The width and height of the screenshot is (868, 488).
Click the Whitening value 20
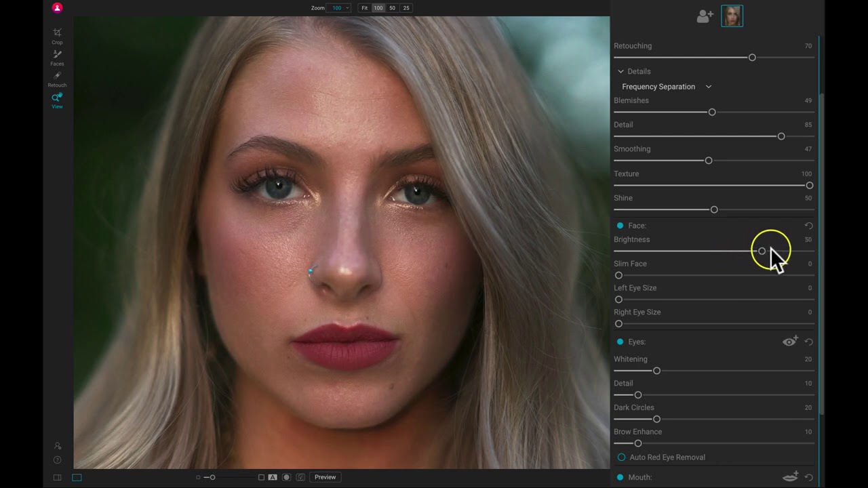[x=808, y=359]
